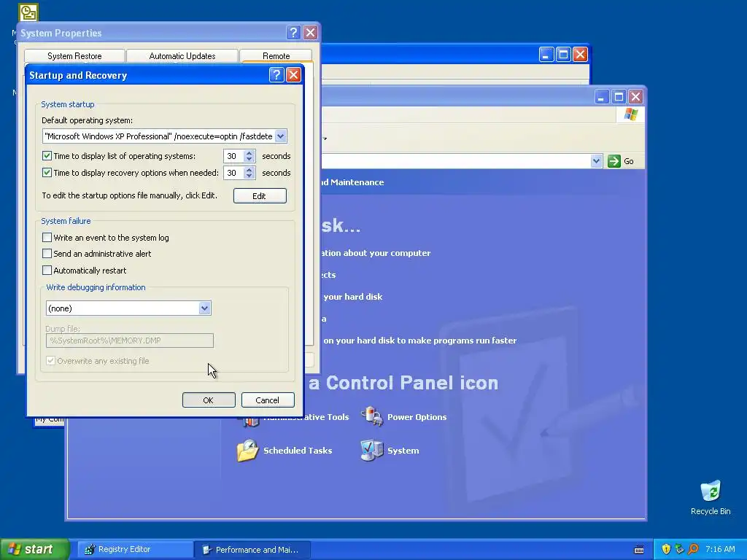Enable Automatically restart checkbox

47,270
